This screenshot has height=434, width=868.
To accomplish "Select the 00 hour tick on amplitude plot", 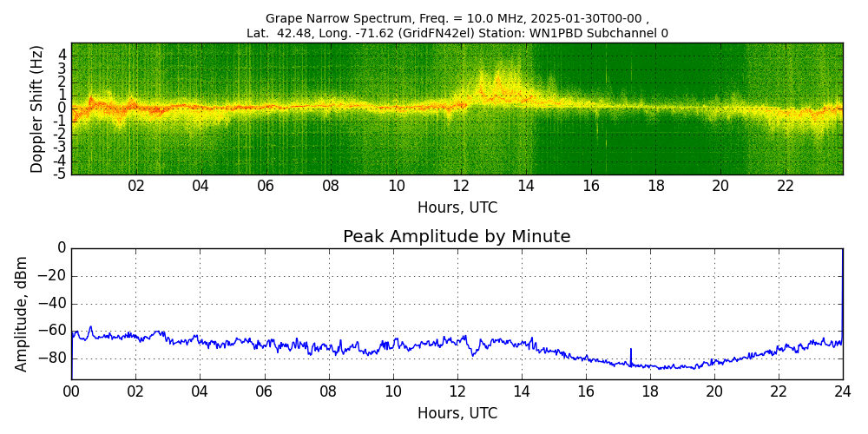I will click(71, 391).
